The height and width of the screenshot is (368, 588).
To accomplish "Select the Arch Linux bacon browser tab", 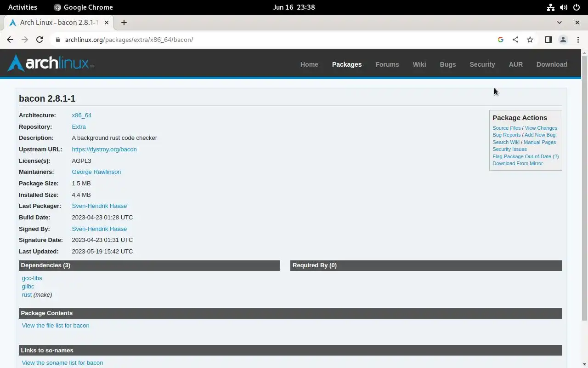I will point(59,23).
